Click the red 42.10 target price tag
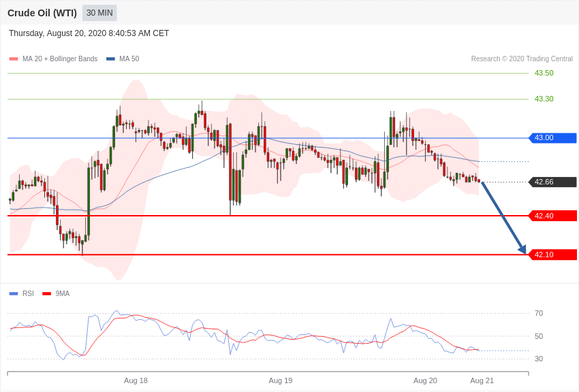 553,255
